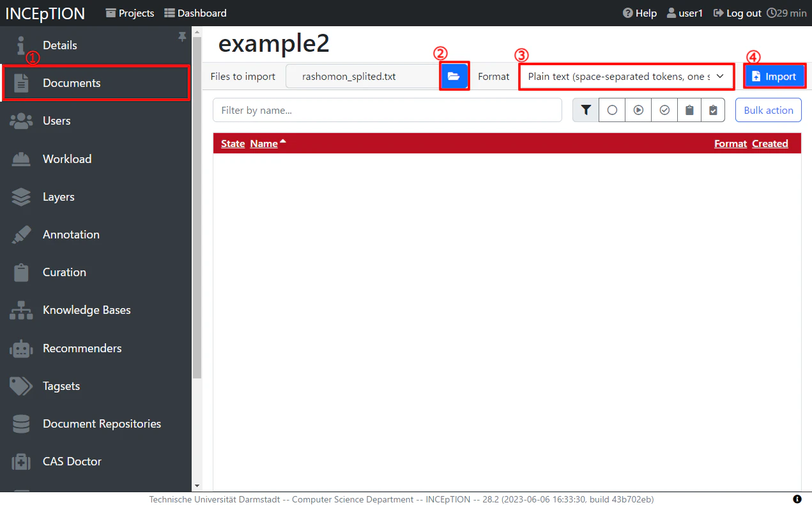812x505 pixels.
Task: Click Log out in the top bar
Action: pos(737,13)
